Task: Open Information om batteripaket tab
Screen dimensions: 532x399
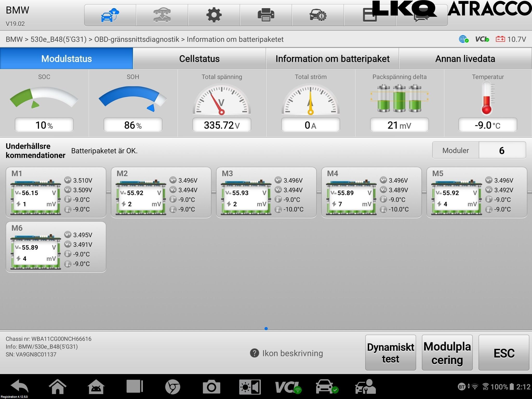Action: [x=332, y=59]
